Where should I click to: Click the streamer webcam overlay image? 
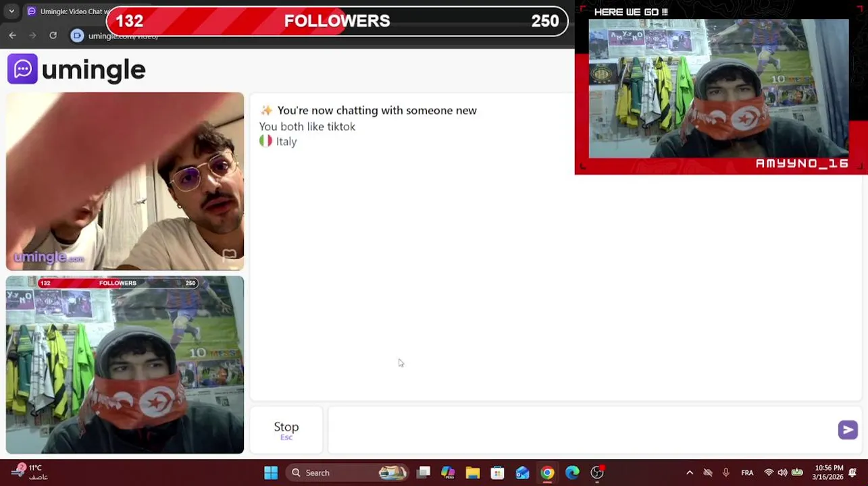click(x=719, y=88)
